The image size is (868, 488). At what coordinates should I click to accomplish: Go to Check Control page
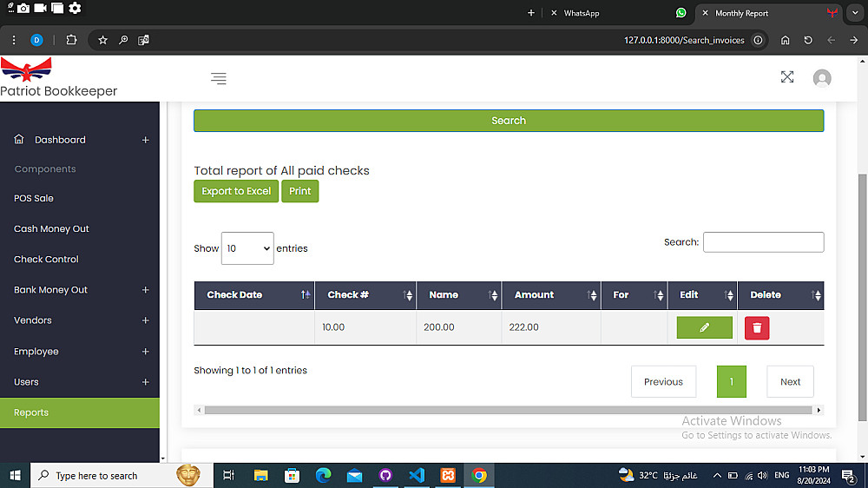click(x=46, y=260)
